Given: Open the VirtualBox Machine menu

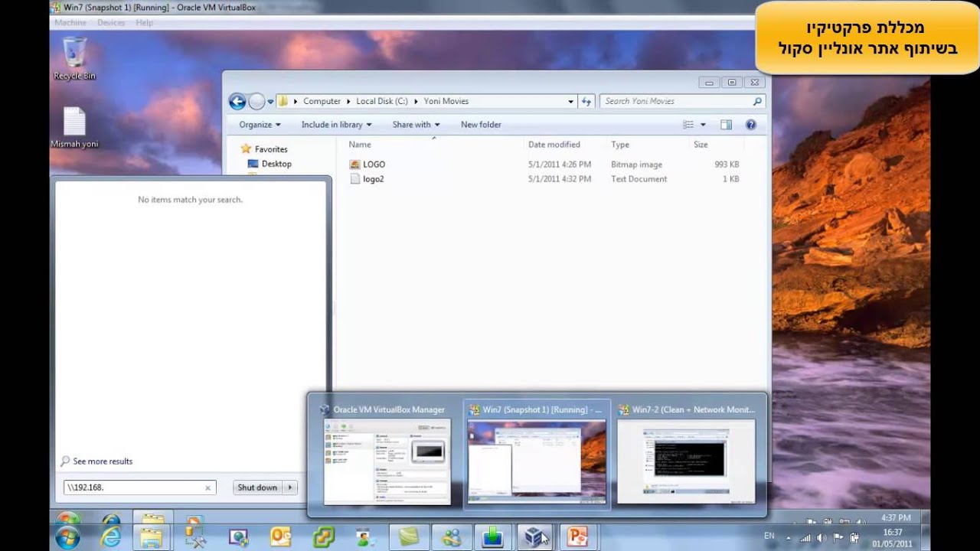Looking at the screenshot, I should coord(70,23).
